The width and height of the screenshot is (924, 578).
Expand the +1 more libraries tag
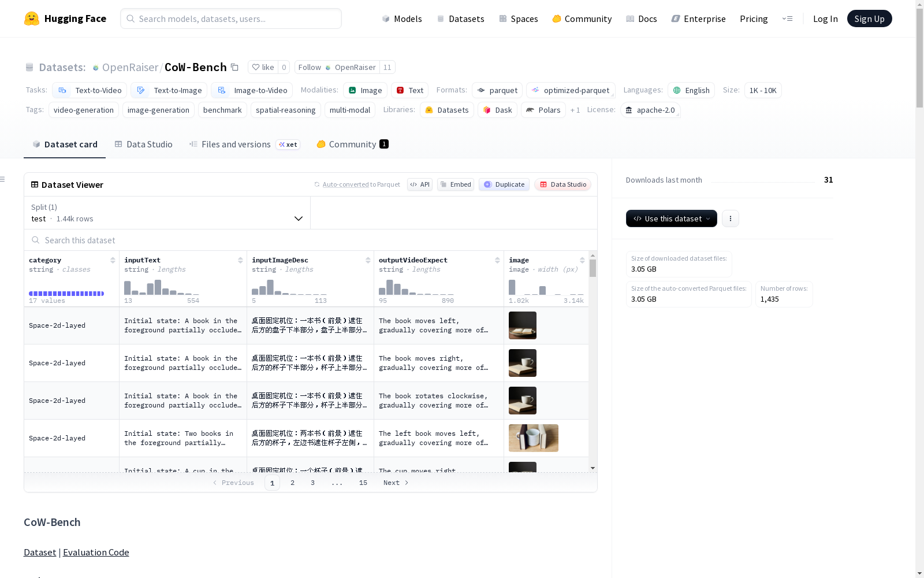pyautogui.click(x=575, y=110)
